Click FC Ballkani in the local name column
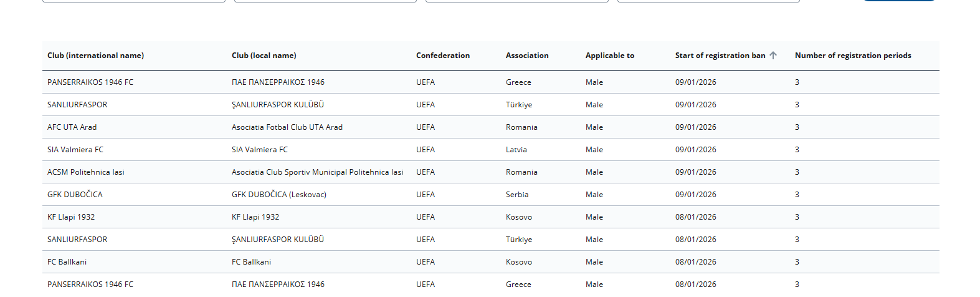The image size is (980, 297). click(x=251, y=262)
